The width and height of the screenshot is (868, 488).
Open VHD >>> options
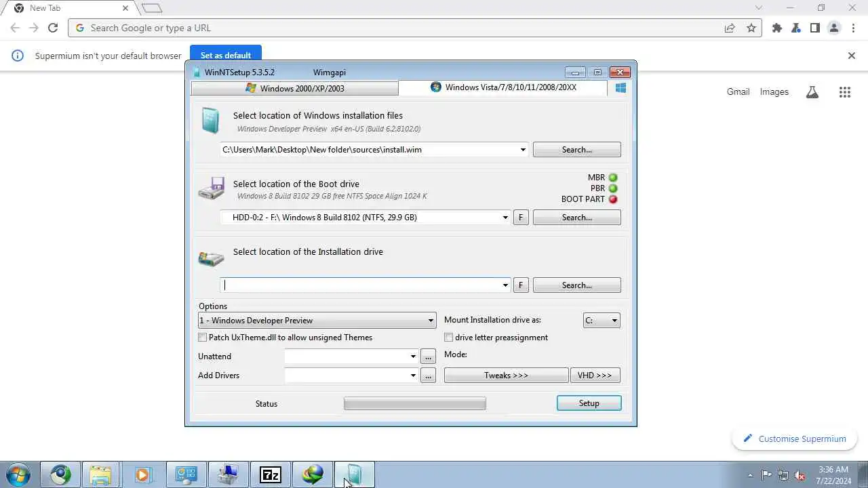tap(595, 375)
